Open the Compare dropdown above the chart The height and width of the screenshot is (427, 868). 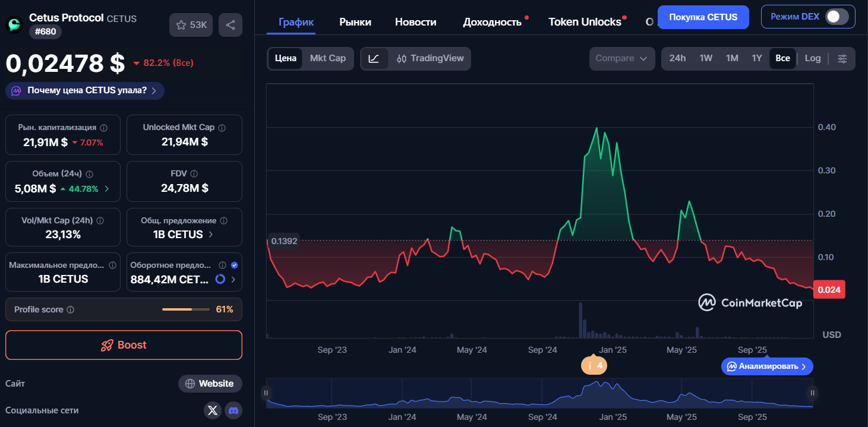point(621,58)
